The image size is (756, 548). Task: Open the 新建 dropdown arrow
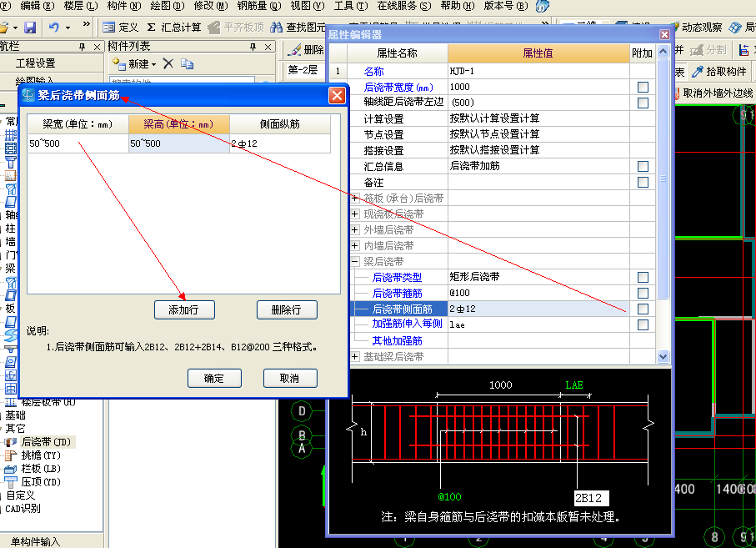(154, 64)
